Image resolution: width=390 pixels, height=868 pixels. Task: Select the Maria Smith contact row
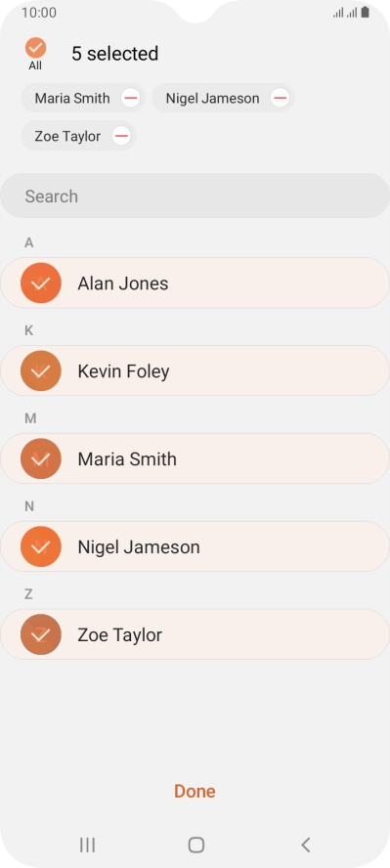coord(195,458)
